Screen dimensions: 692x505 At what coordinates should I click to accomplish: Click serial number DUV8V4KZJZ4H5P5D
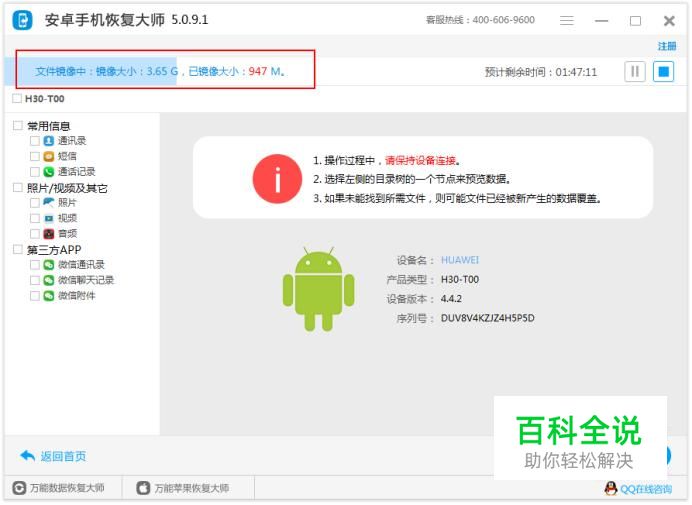click(x=488, y=318)
